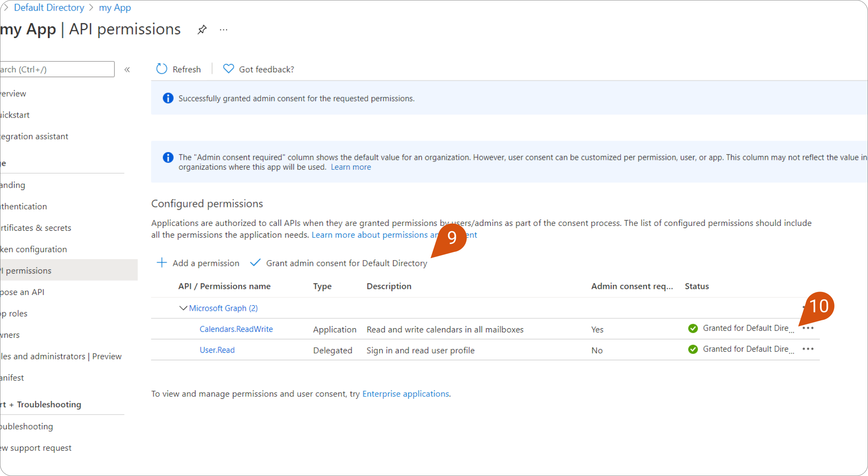Open the more options ellipsis for Calendars.ReadWrite row
Image resolution: width=868 pixels, height=476 pixels.
[808, 328]
